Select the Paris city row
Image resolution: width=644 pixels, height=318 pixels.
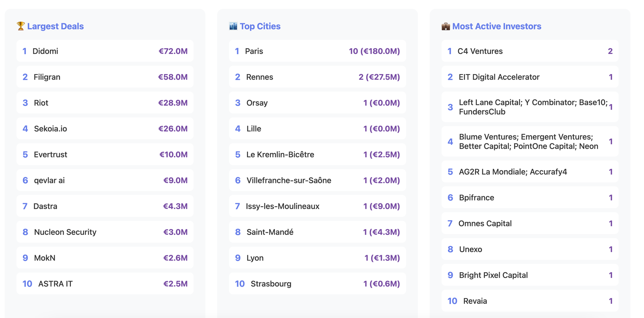[x=317, y=51]
